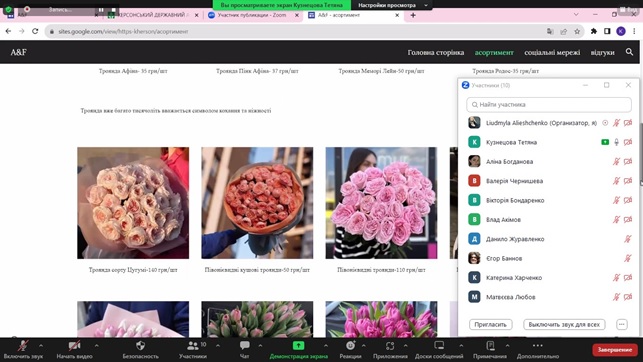Expand share screen options arrow

[x=326, y=346]
